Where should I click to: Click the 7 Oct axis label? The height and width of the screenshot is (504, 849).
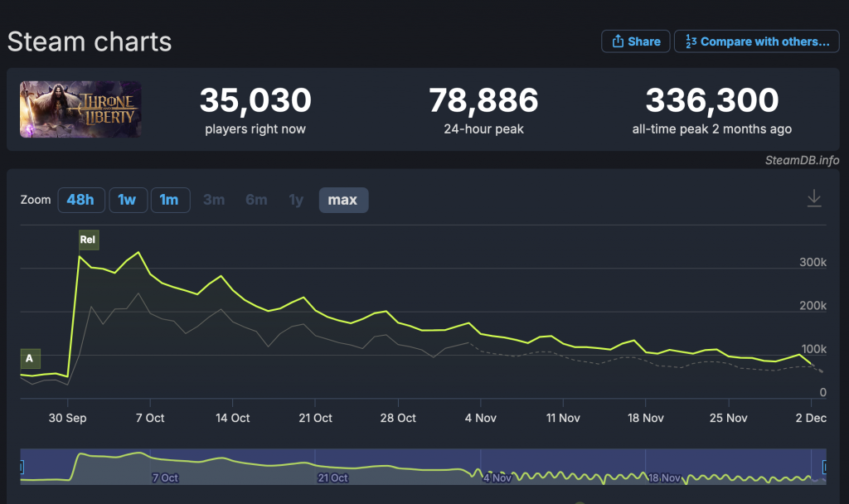tap(150, 418)
